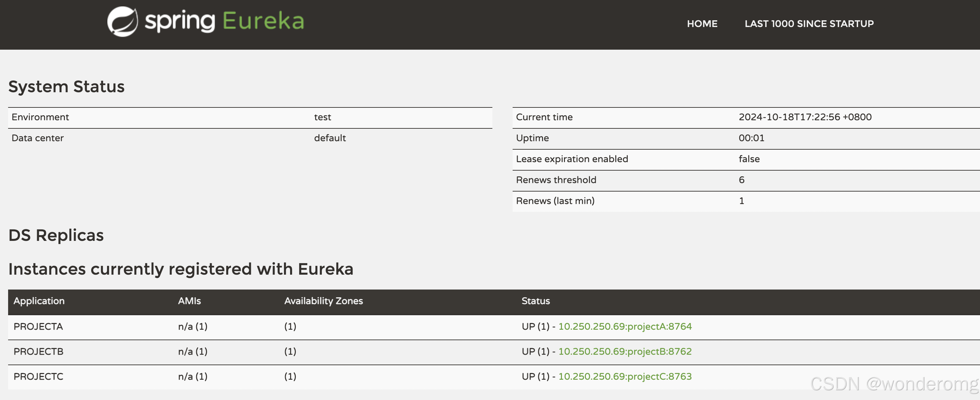Click the 2024-10-18T17:22:56 +0800 timestamp
The width and height of the screenshot is (980, 400).
click(805, 117)
